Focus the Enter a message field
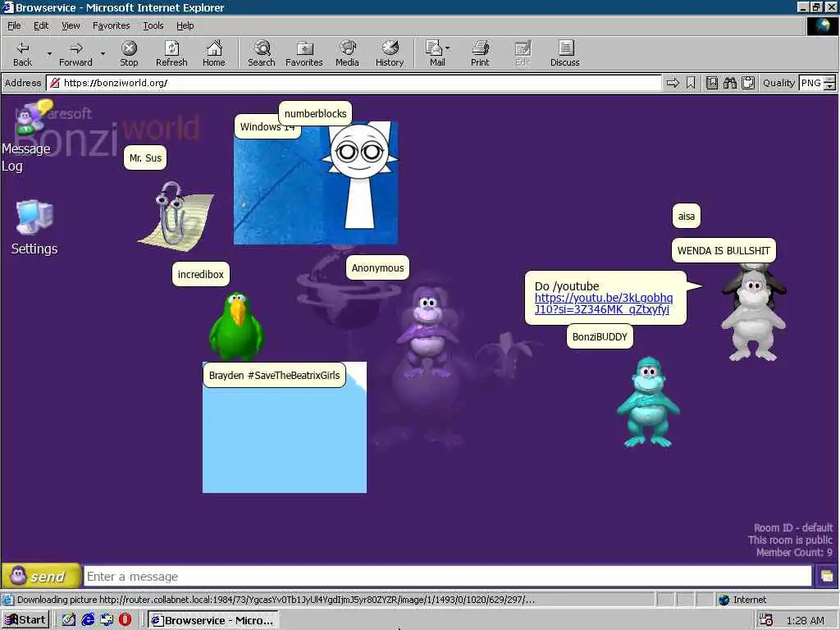The image size is (840, 630). 448,577
